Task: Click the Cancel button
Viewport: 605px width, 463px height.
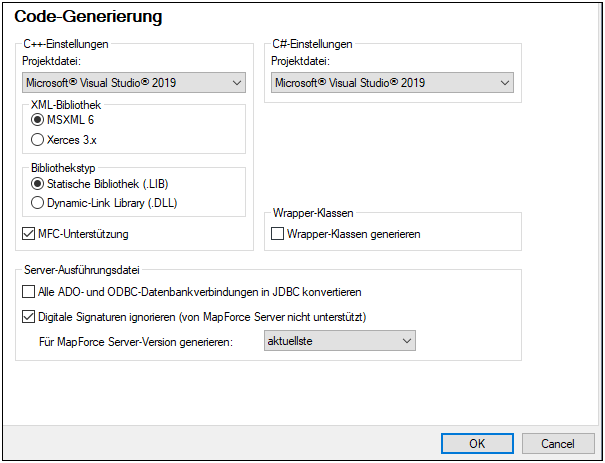Action: click(557, 443)
